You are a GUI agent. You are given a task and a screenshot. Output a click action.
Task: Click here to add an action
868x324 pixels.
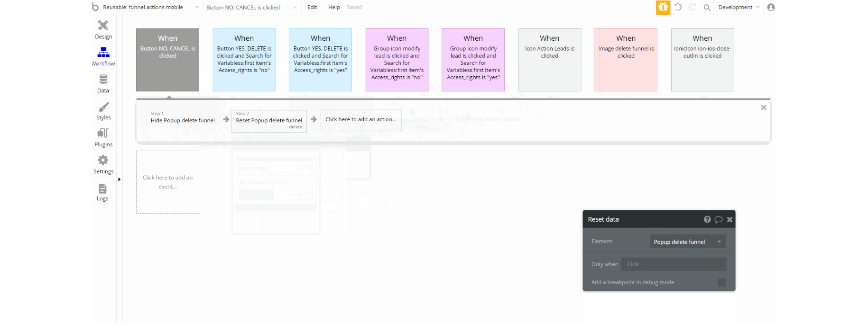coord(361,120)
